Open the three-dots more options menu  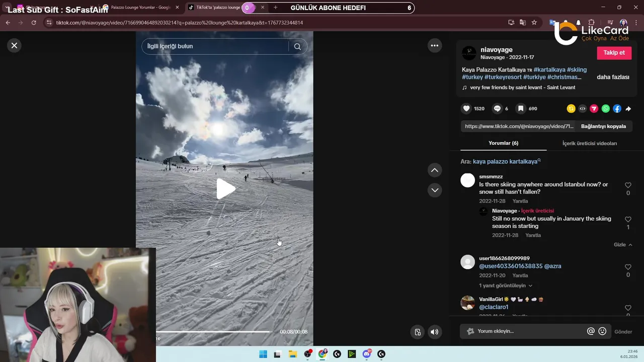point(435,45)
